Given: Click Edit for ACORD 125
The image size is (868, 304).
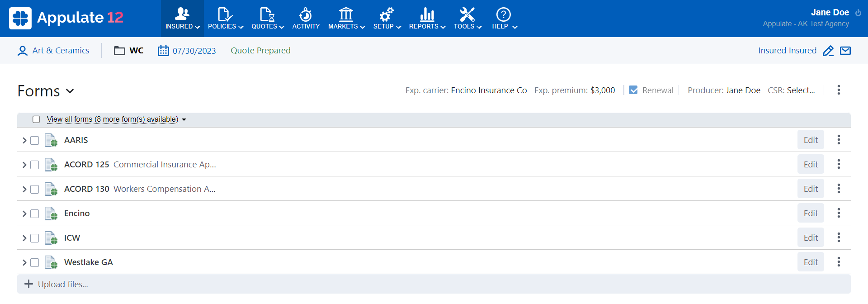Looking at the screenshot, I should [811, 164].
